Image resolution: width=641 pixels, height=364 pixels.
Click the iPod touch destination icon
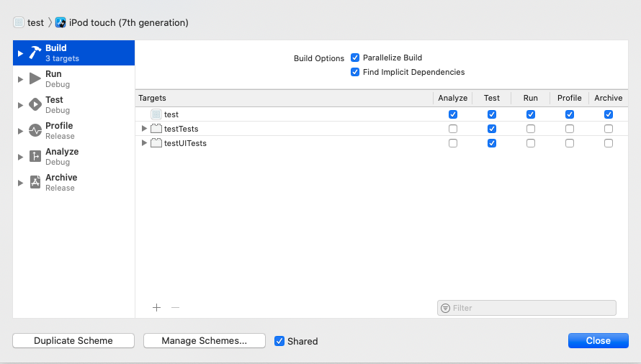pyautogui.click(x=60, y=22)
